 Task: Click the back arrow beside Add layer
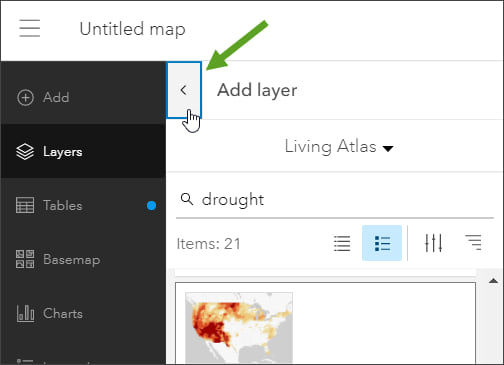(x=184, y=90)
